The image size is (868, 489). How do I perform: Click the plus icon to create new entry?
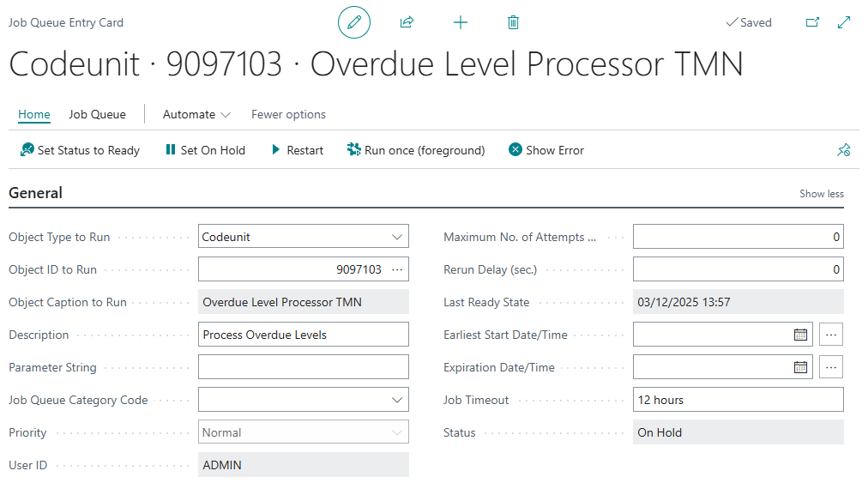pos(461,22)
